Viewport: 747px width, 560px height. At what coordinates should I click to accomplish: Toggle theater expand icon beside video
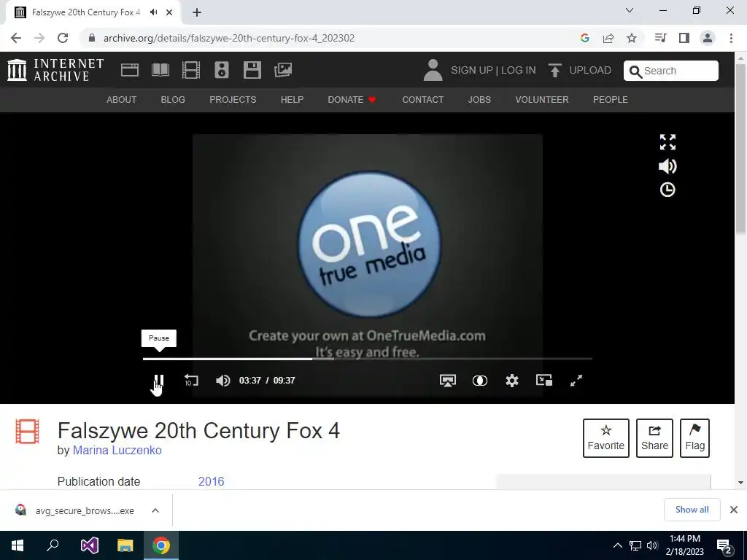(667, 142)
